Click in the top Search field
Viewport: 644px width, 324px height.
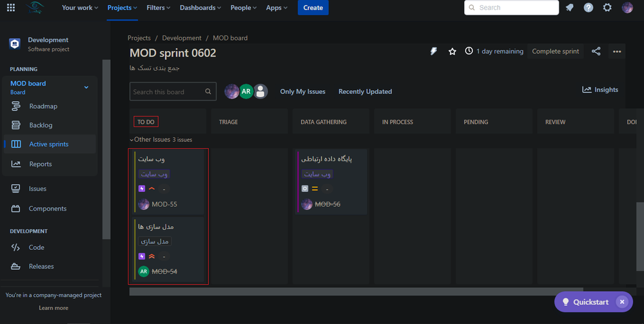(511, 7)
